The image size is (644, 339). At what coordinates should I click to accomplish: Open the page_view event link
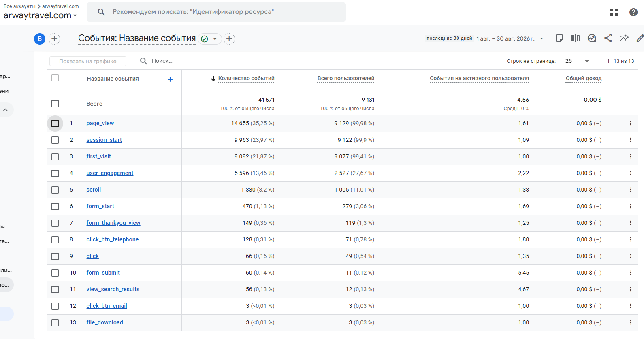[x=100, y=123]
